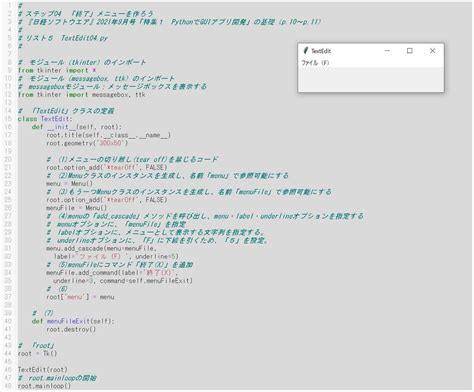Click the feather icon in TextEdit title bar
The height and width of the screenshot is (392, 474).
[x=305, y=51]
